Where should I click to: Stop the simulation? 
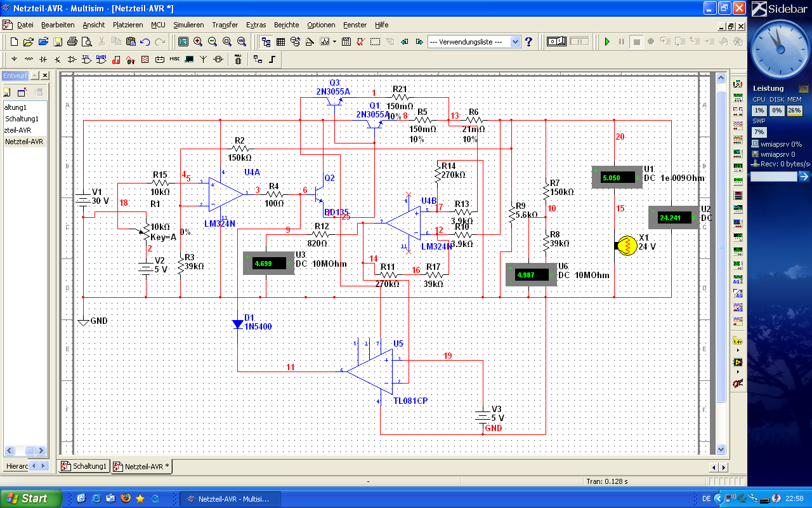636,41
